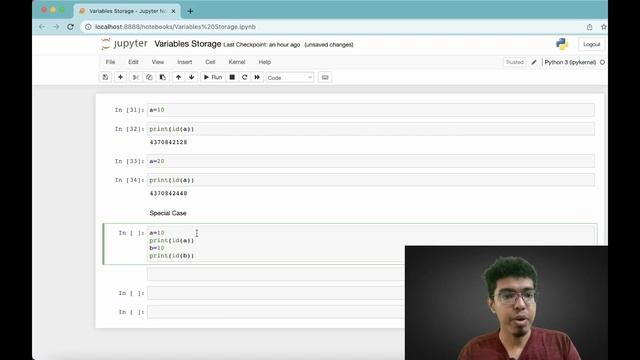The width and height of the screenshot is (640, 360).
Task: Move selected cell down arrow
Action: click(191, 77)
